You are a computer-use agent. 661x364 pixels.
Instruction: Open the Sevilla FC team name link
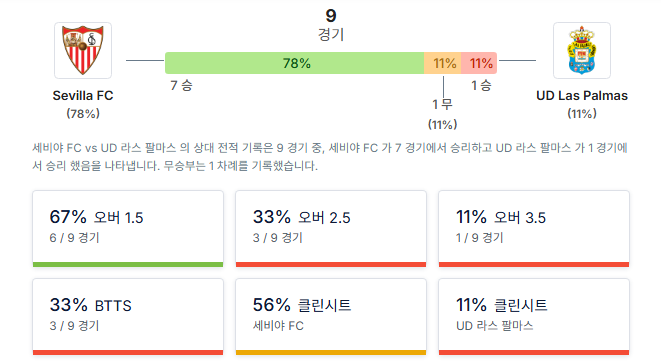83,96
